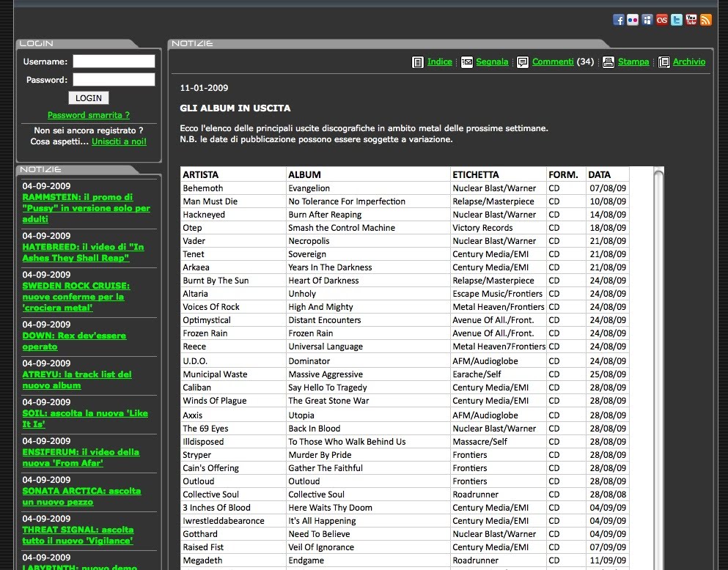728x570 pixels.
Task: Click the pages icon beside Archivio
Action: click(x=664, y=62)
